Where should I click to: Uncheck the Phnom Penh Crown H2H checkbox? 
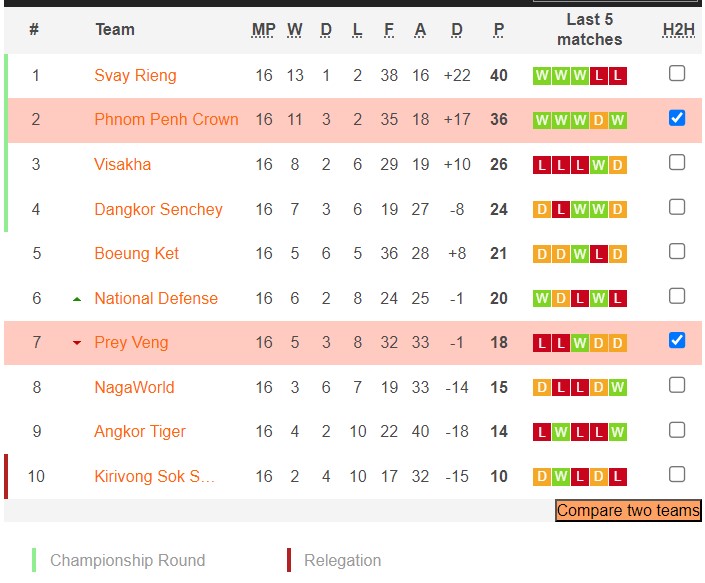click(x=677, y=118)
